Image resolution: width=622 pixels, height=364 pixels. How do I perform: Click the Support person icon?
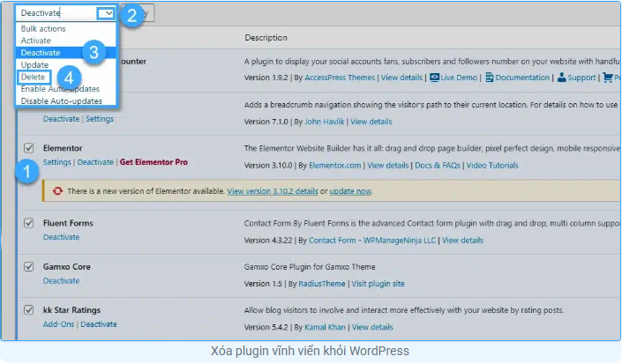coord(561,78)
